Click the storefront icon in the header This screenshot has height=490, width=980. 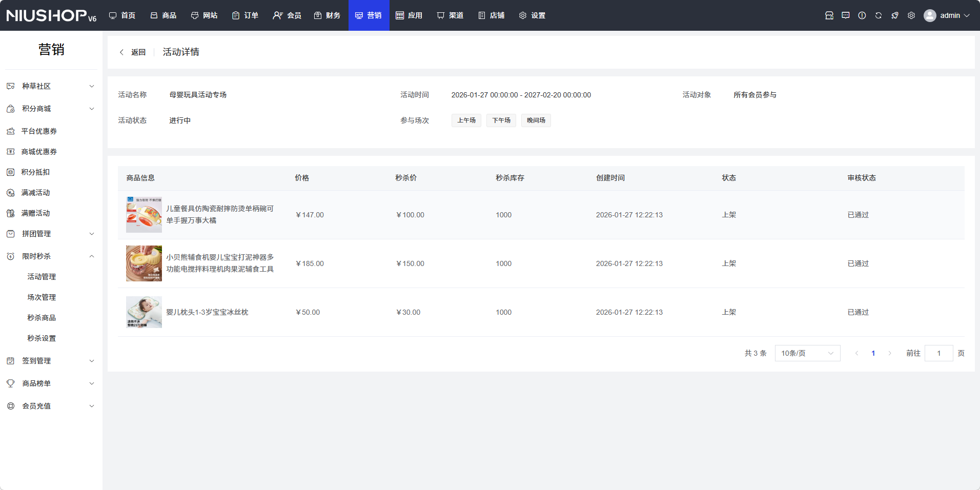coord(829,15)
